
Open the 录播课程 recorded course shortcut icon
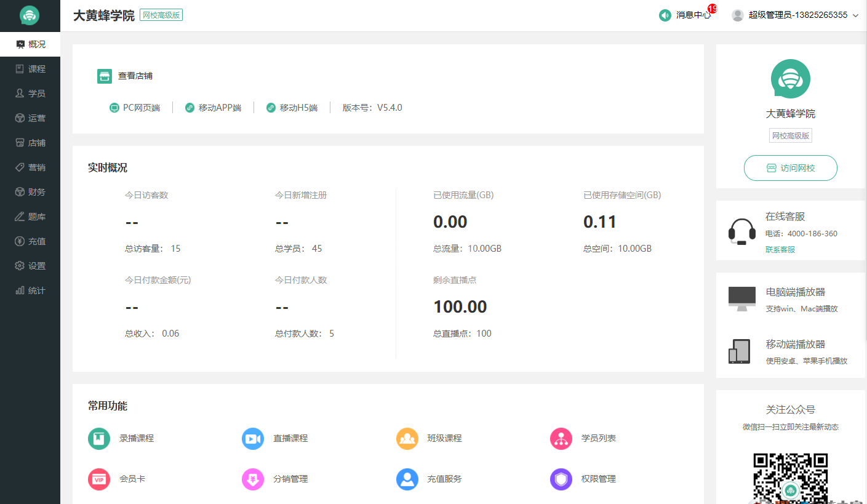(99, 439)
